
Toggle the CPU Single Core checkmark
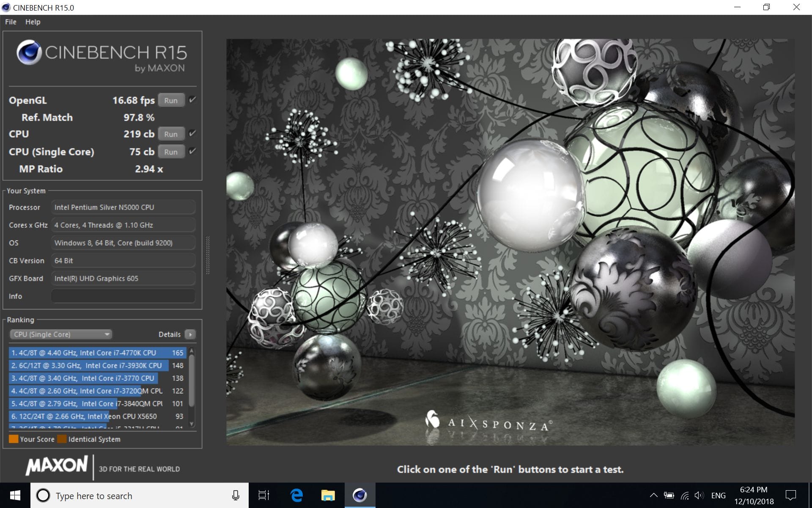click(x=192, y=151)
